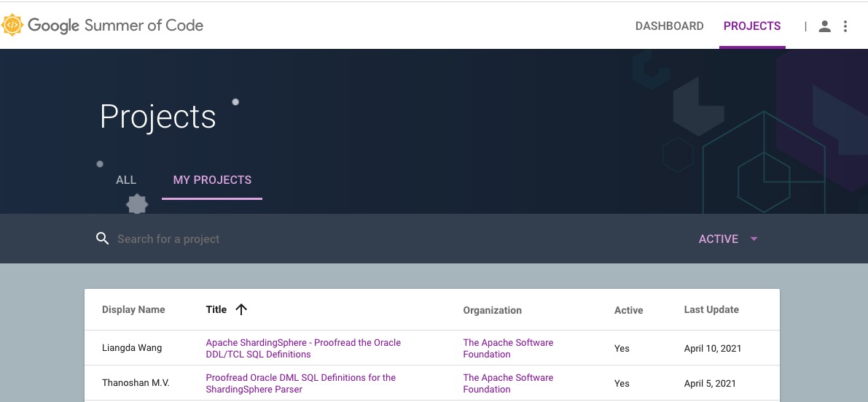
Task: Open the ACTIVE status filter
Action: click(x=719, y=239)
